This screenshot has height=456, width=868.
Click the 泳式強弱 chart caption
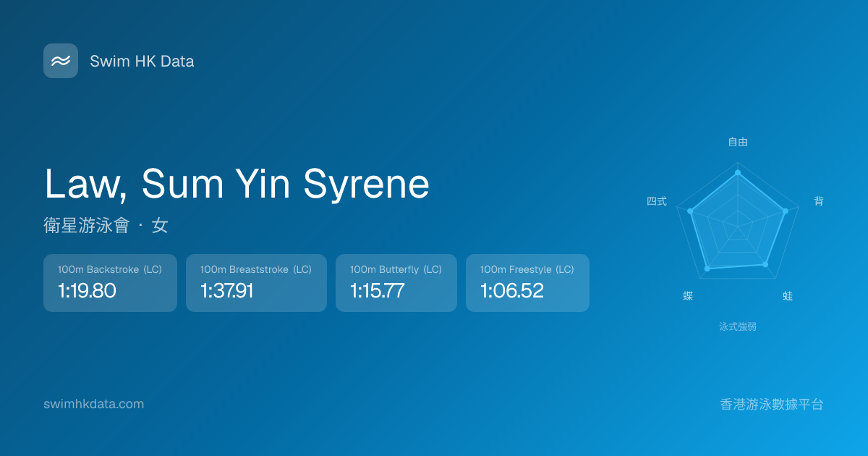(x=738, y=326)
